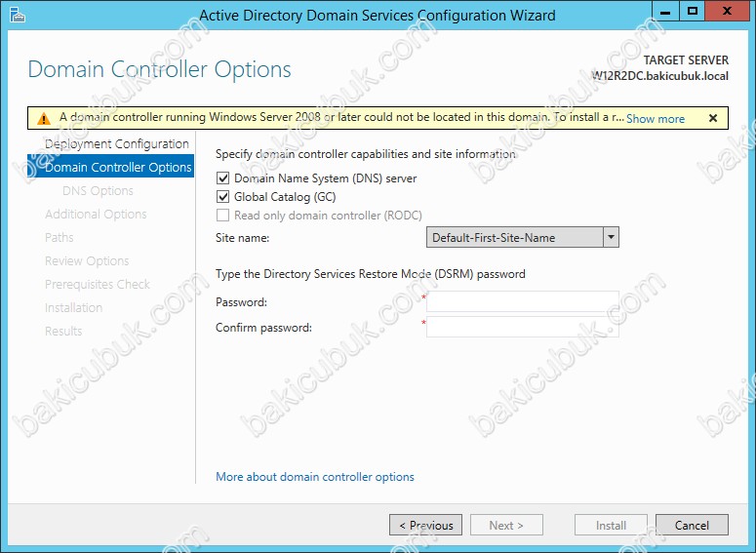Show more of the warning message
This screenshot has height=553, width=756.
[656, 119]
